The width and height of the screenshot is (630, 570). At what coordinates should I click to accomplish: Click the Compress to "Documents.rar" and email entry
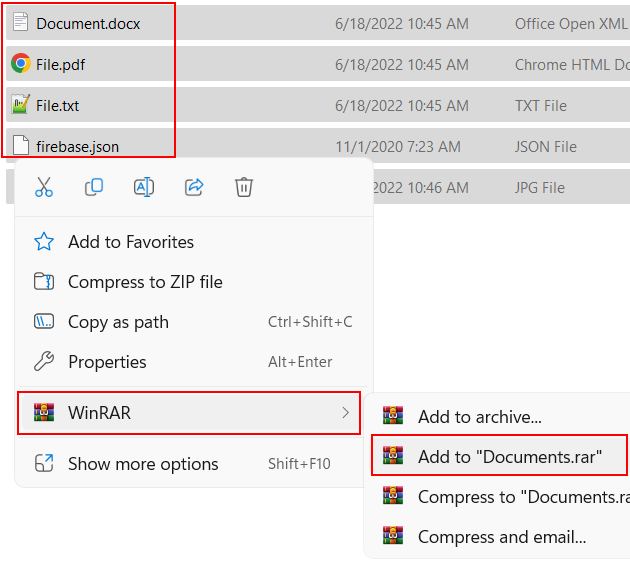point(522,497)
